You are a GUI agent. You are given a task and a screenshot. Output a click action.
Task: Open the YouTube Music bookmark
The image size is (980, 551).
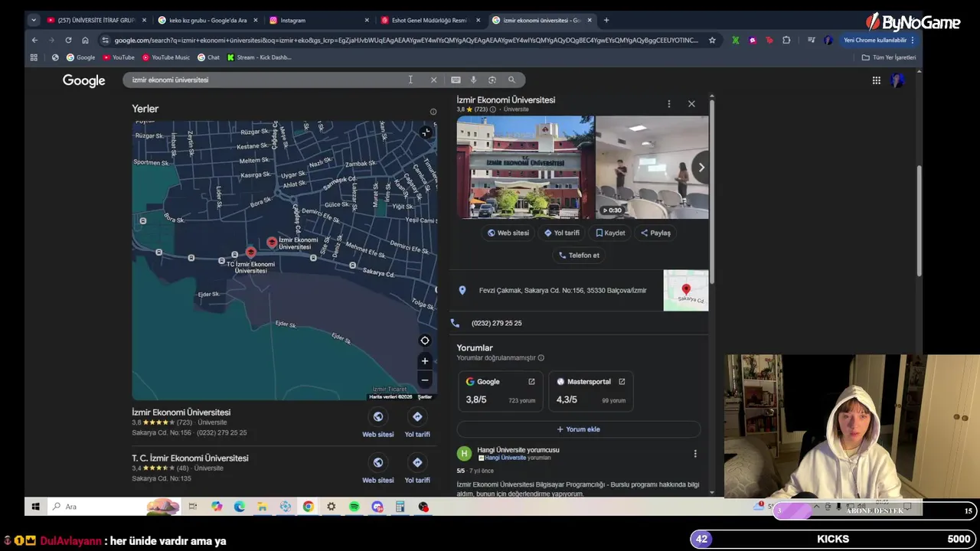click(165, 57)
